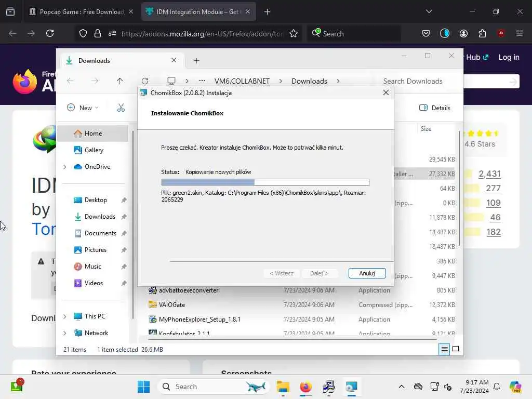Expand the OneDrive tree node
Viewport: 532px width, 399px height.
click(x=65, y=167)
